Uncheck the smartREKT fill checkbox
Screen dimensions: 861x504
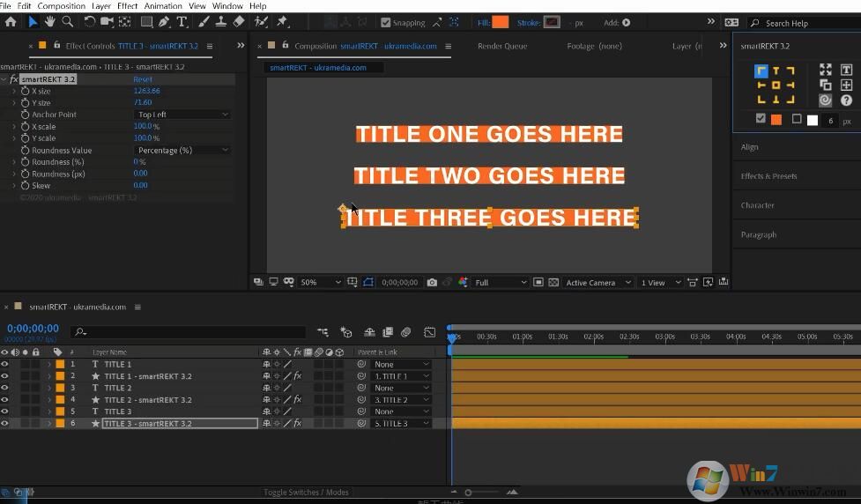point(761,119)
